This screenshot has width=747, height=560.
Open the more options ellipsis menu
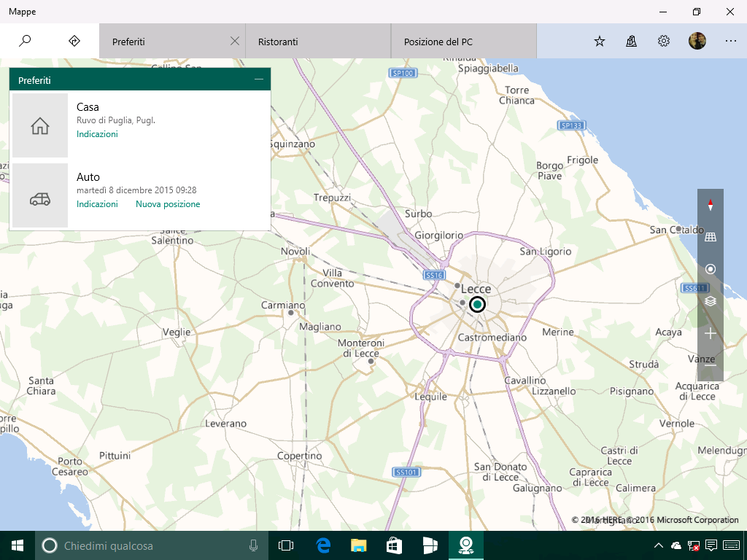(731, 42)
